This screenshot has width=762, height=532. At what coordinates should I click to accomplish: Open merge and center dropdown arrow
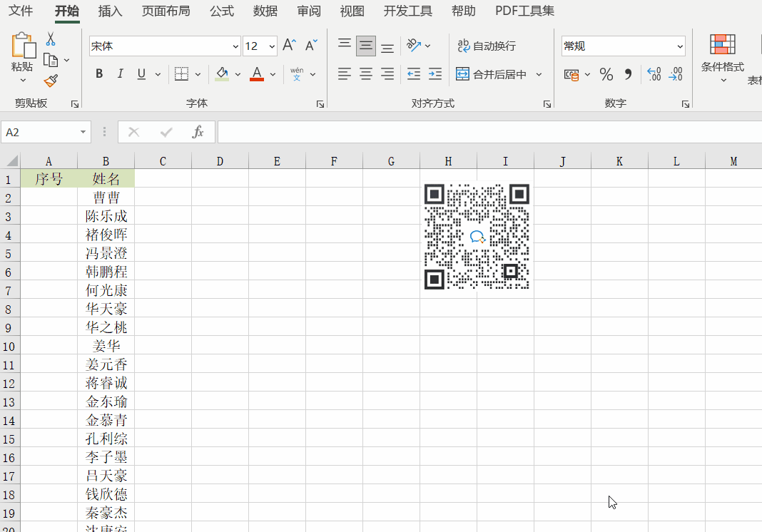[x=539, y=74]
